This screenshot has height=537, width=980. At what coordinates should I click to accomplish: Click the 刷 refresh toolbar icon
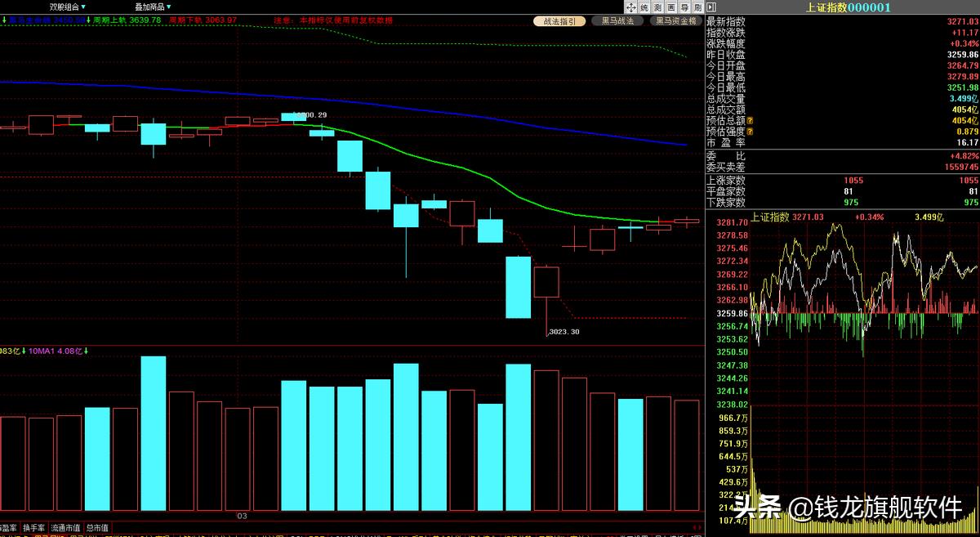click(697, 7)
